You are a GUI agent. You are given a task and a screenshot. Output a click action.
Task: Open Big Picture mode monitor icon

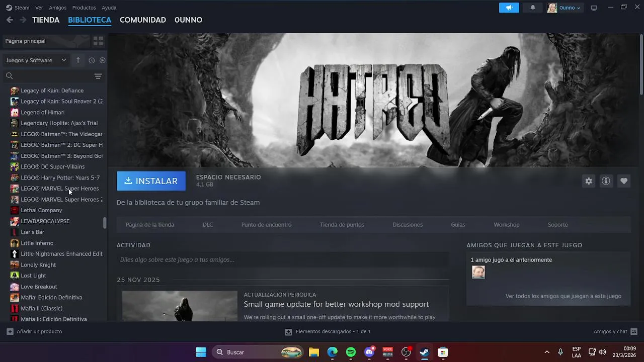click(594, 8)
